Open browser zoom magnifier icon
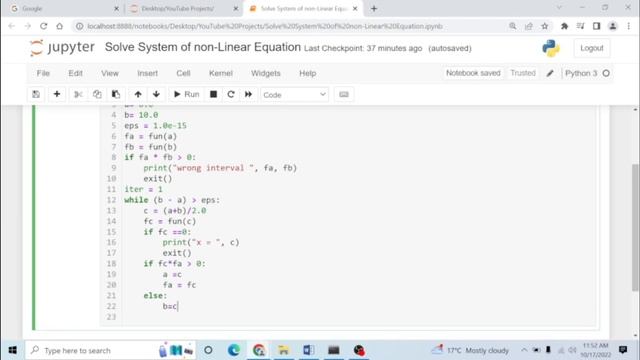Image resolution: width=640 pixels, height=360 pixels. pyautogui.click(x=513, y=26)
